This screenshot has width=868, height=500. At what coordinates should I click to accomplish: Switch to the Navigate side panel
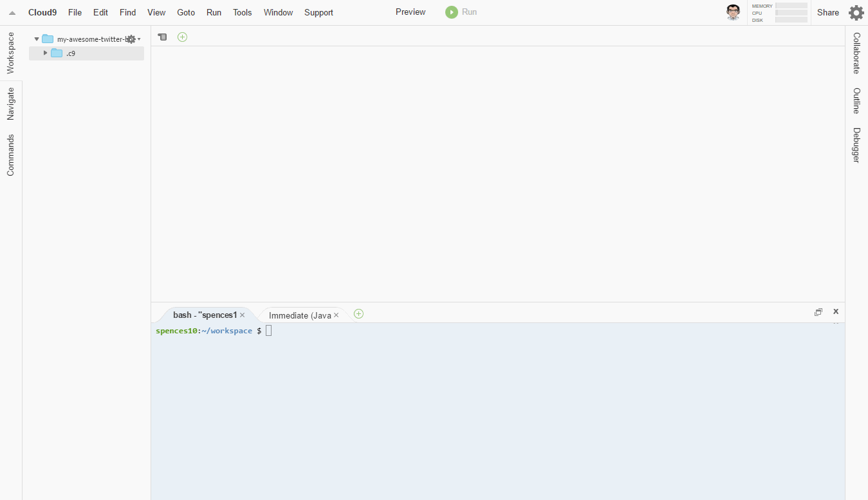coord(10,104)
